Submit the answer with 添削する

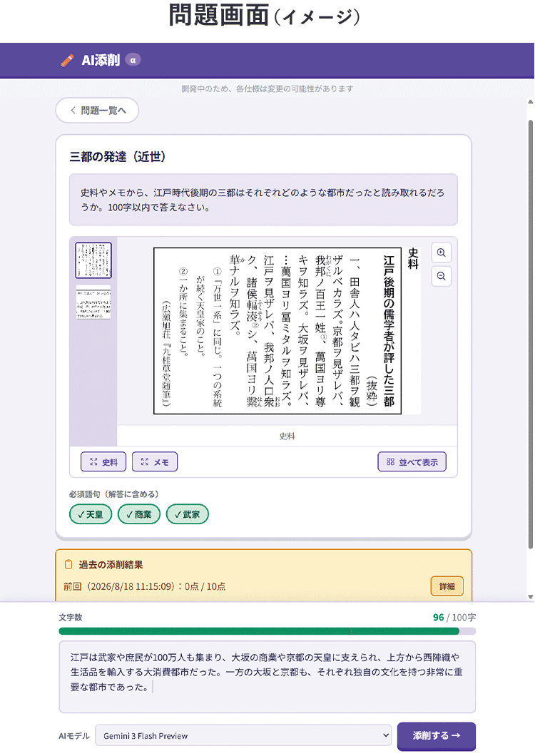tap(437, 736)
